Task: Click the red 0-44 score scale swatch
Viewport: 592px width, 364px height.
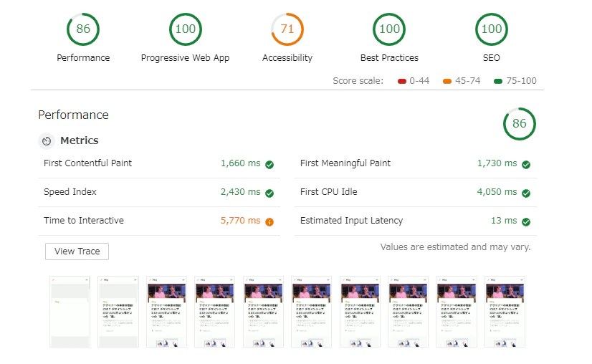Action: 401,81
